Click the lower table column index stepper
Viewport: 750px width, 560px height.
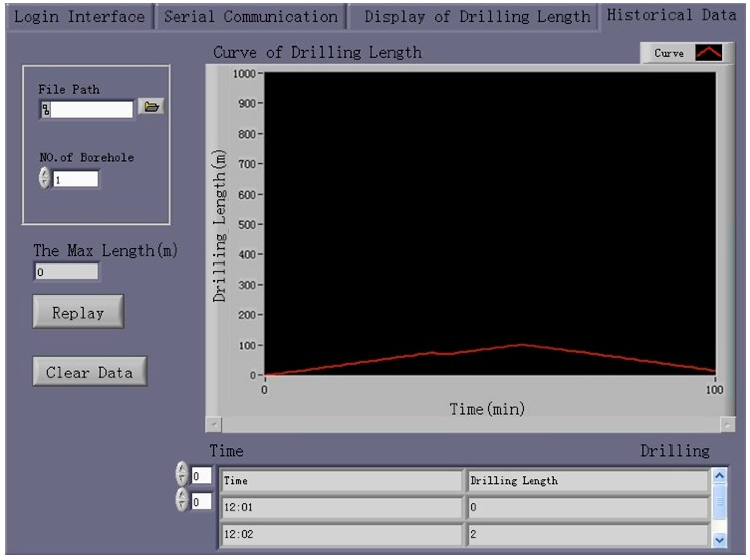[182, 500]
